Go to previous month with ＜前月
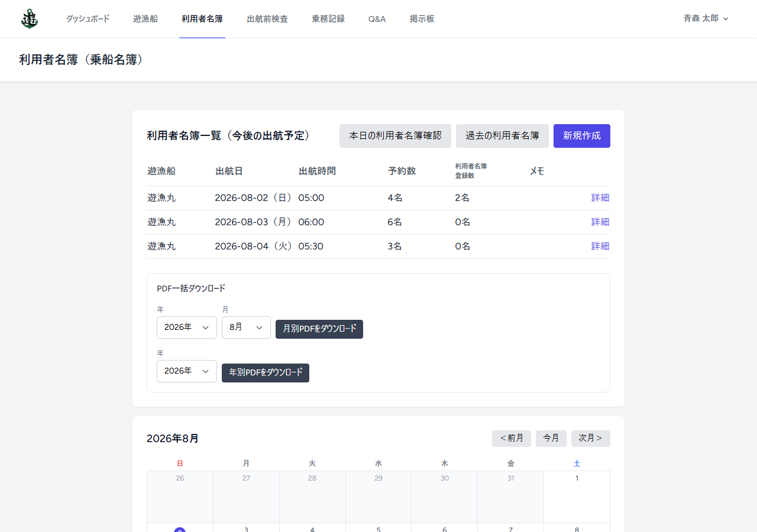The width and height of the screenshot is (757, 532). [512, 439]
